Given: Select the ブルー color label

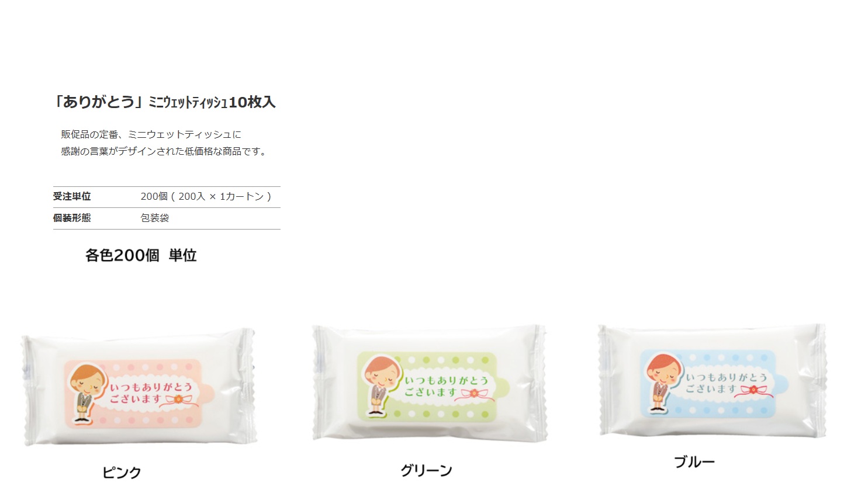Looking at the screenshot, I should coord(694,462).
